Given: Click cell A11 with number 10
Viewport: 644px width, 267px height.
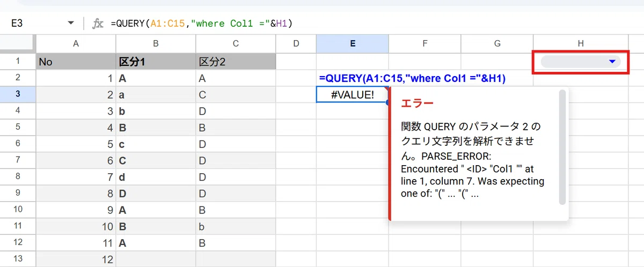Looking at the screenshot, I should pos(76,226).
